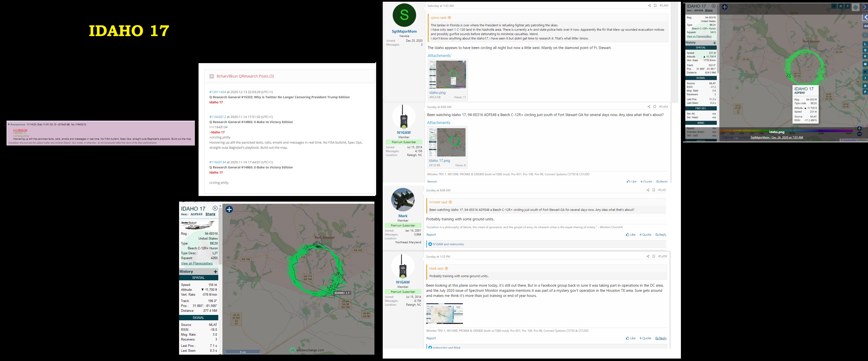Click the round plus icon on bottom map
Viewport: 868px width, 361px height.
(x=229, y=210)
